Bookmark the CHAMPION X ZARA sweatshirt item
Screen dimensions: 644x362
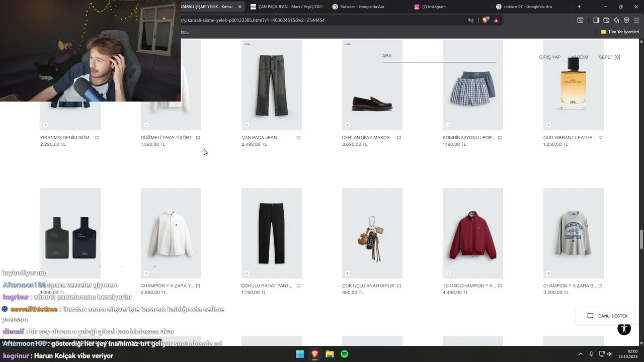[x=600, y=286]
